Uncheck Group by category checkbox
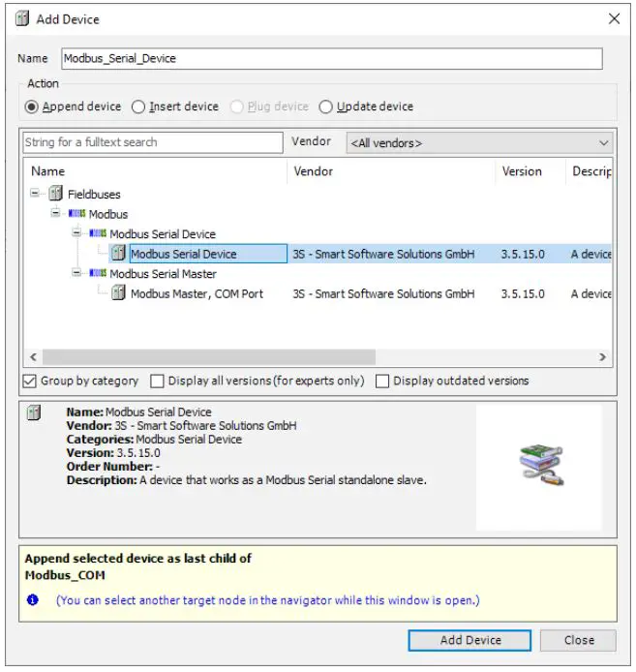636x672 pixels. 29,382
